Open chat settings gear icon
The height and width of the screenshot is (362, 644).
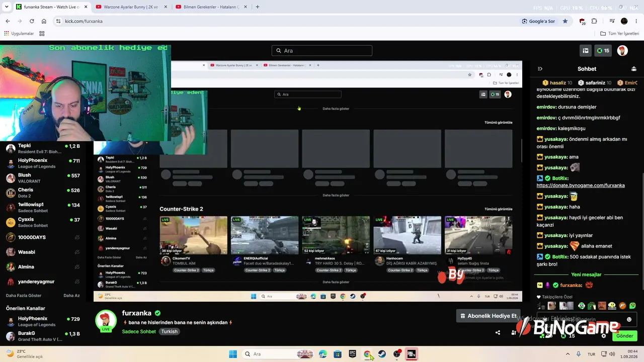(604, 336)
